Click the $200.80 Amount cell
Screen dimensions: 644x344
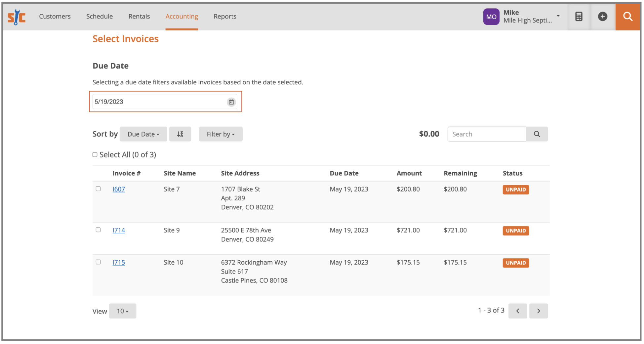coord(408,189)
